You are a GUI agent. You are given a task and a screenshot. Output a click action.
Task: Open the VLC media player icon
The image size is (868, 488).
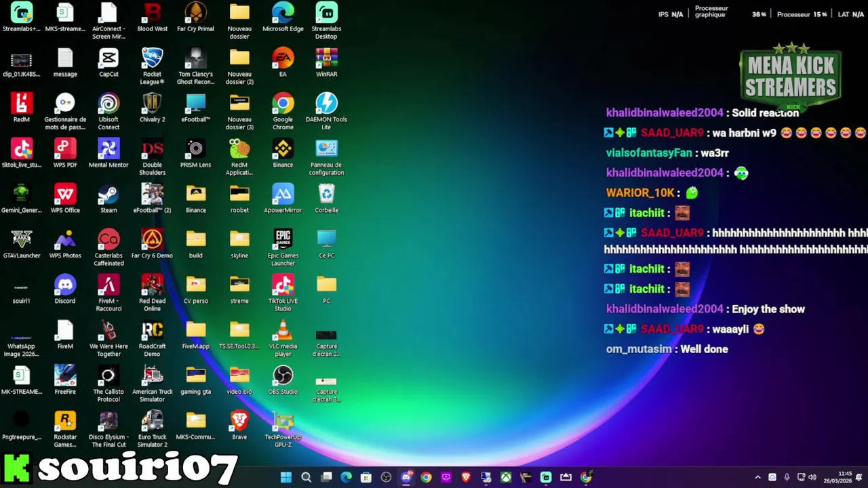283,339
